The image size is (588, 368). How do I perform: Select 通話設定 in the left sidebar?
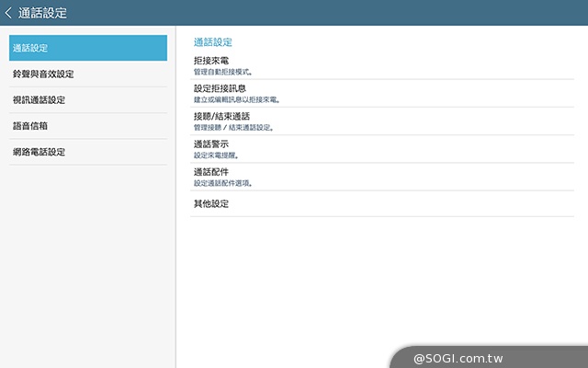pos(88,48)
